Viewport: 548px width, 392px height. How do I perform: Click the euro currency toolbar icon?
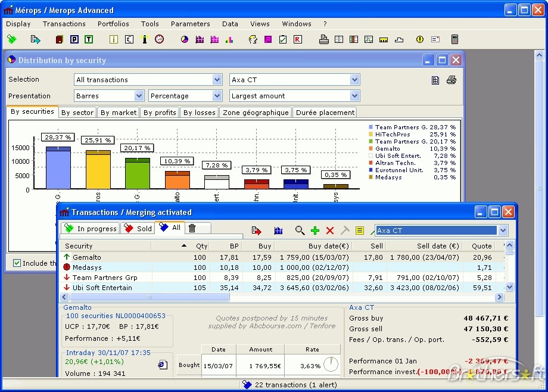(129, 39)
